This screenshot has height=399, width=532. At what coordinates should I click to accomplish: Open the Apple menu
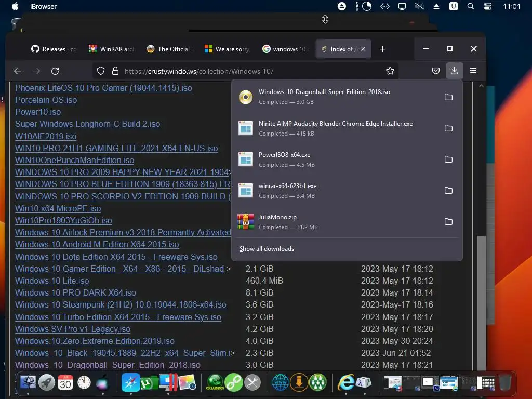click(15, 6)
